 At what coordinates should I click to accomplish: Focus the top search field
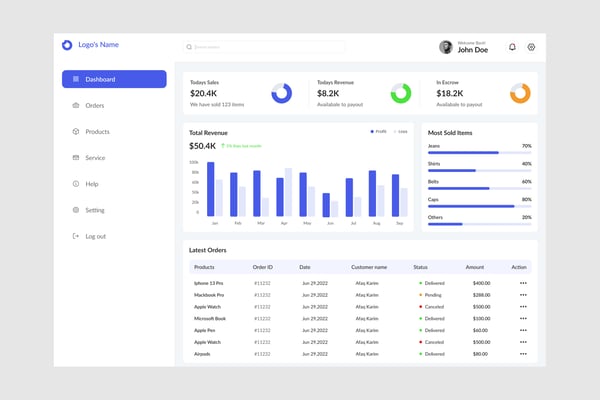264,47
